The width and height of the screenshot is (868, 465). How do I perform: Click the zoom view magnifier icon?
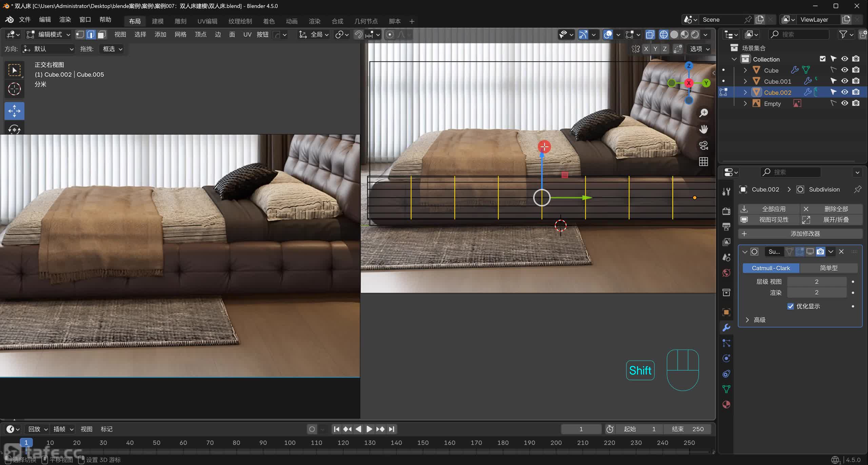point(704,113)
